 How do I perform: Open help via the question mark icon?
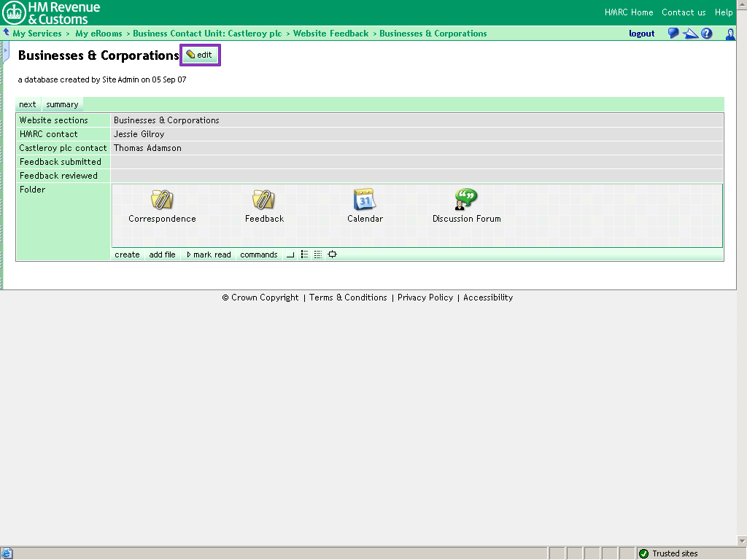[x=706, y=33]
